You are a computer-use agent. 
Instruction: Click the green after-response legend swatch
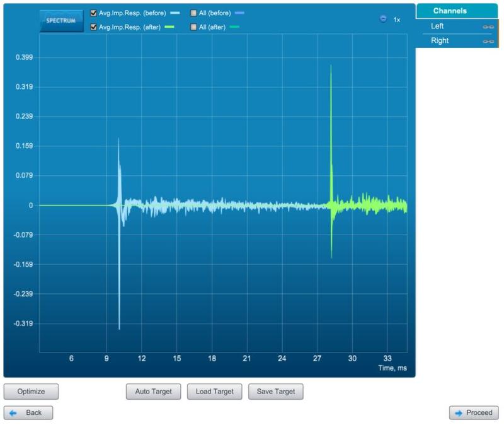169,27
